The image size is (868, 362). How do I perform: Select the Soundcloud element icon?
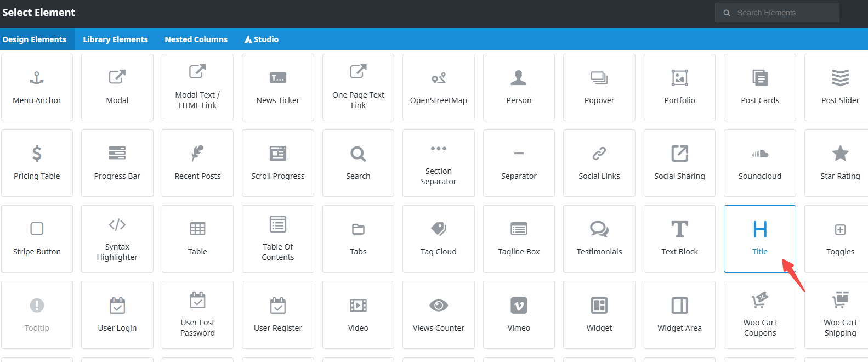(x=759, y=154)
